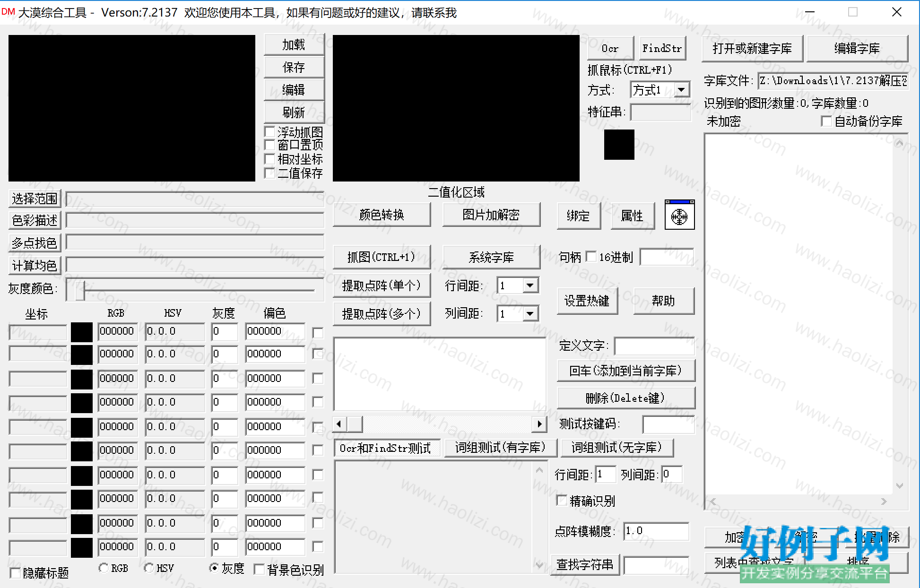Click the 系统字库 button
The height and width of the screenshot is (588, 920).
click(491, 257)
